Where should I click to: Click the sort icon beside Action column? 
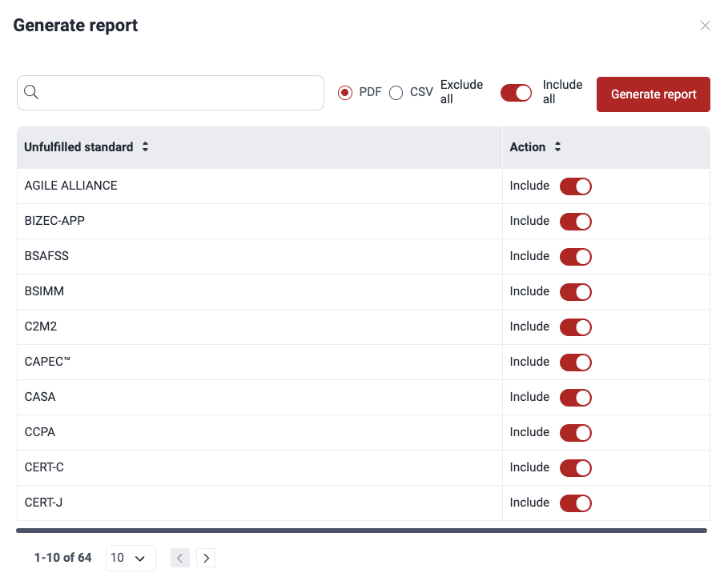coord(558,146)
